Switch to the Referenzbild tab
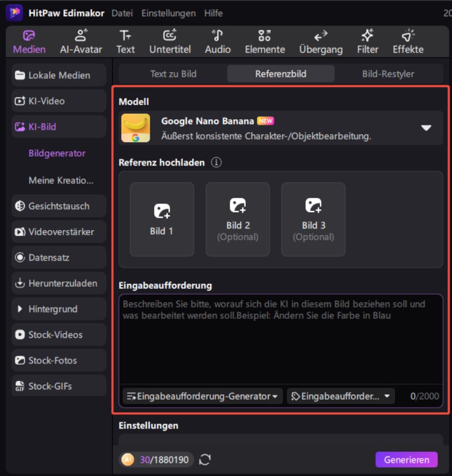 tap(281, 73)
